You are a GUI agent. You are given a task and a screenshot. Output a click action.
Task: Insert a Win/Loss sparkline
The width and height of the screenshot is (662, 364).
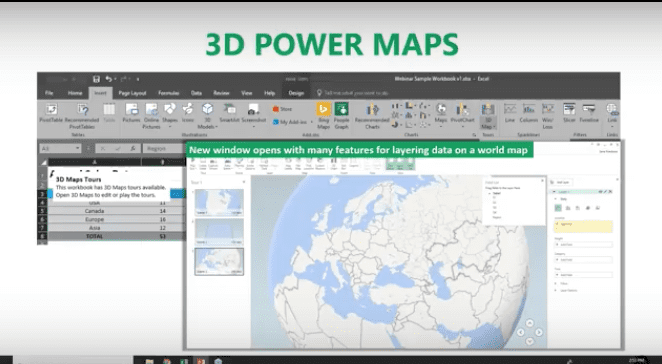click(x=548, y=116)
